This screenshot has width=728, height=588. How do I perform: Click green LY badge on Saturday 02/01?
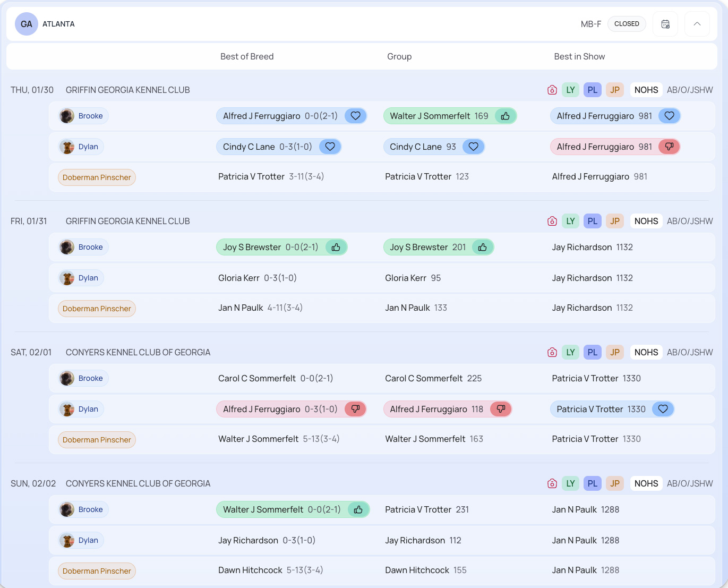point(570,352)
